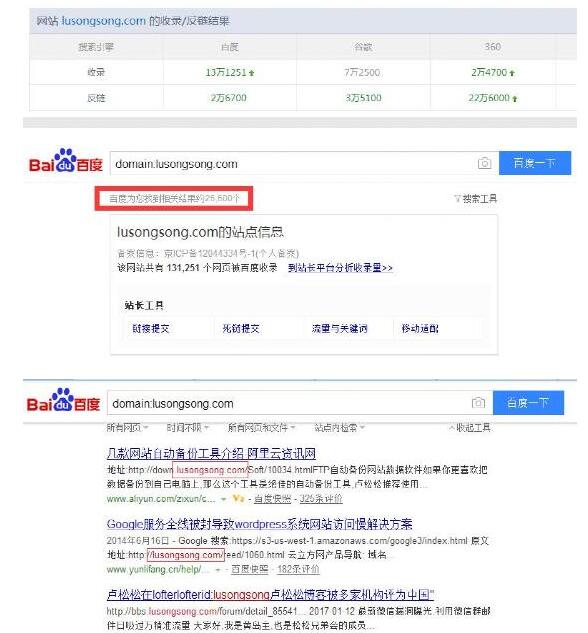This screenshot has height=633, width=588.
Task: Open the 到站长平台分析收录量 link
Action: pyautogui.click(x=340, y=268)
